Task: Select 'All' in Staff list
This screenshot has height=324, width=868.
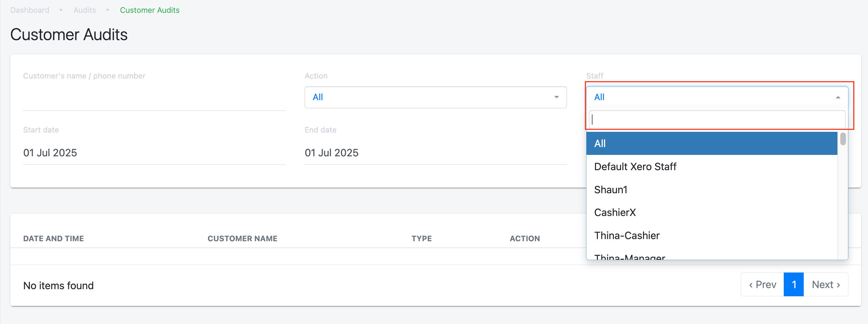Action: click(712, 144)
